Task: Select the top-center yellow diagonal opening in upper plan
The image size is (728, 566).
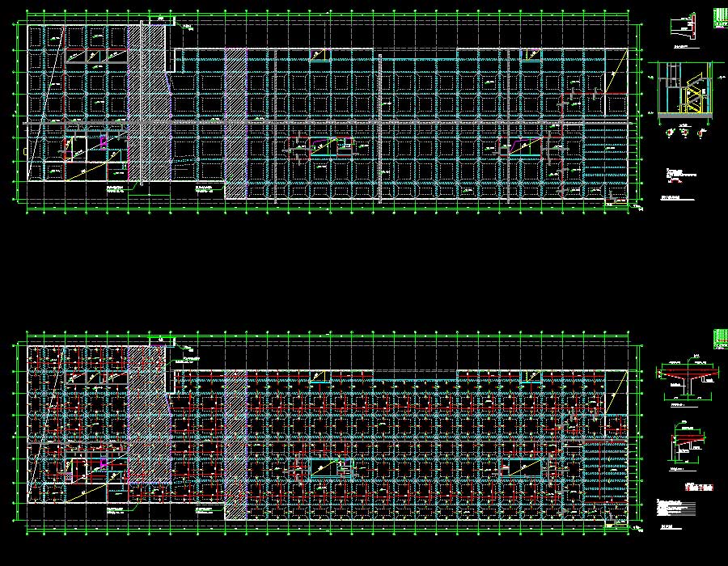Action: click(320, 55)
